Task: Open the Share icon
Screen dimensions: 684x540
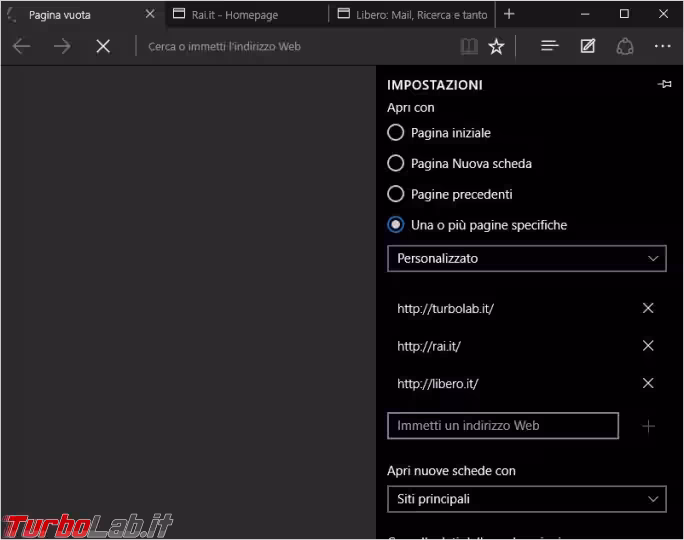Action: 625,46
